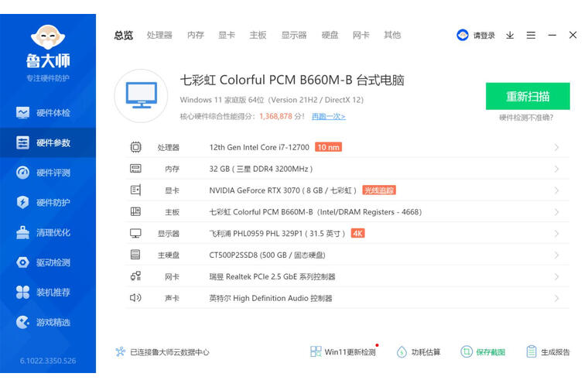Click the download arrow icon in title bar

click(510, 36)
